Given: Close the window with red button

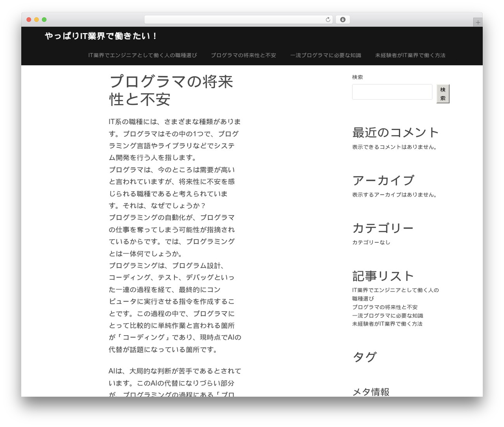Looking at the screenshot, I should [x=29, y=20].
